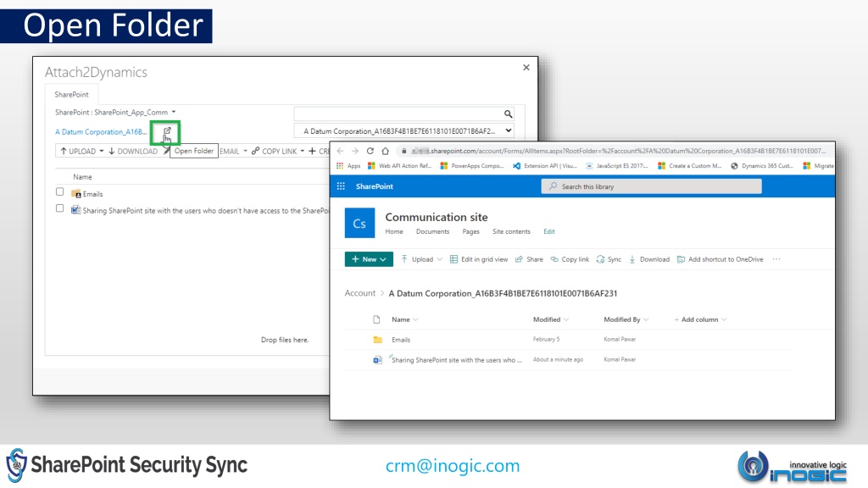Open Site contents in navigation

pos(511,232)
